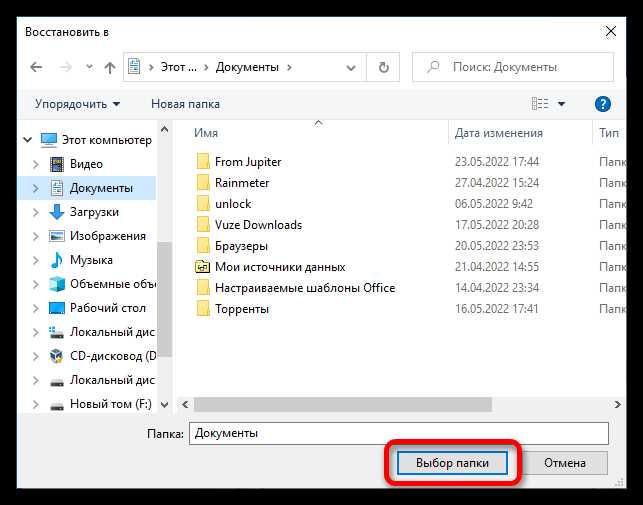The image size is (643, 505).
Task: Select the Vuze Downloads folder icon
Action: pos(203,225)
